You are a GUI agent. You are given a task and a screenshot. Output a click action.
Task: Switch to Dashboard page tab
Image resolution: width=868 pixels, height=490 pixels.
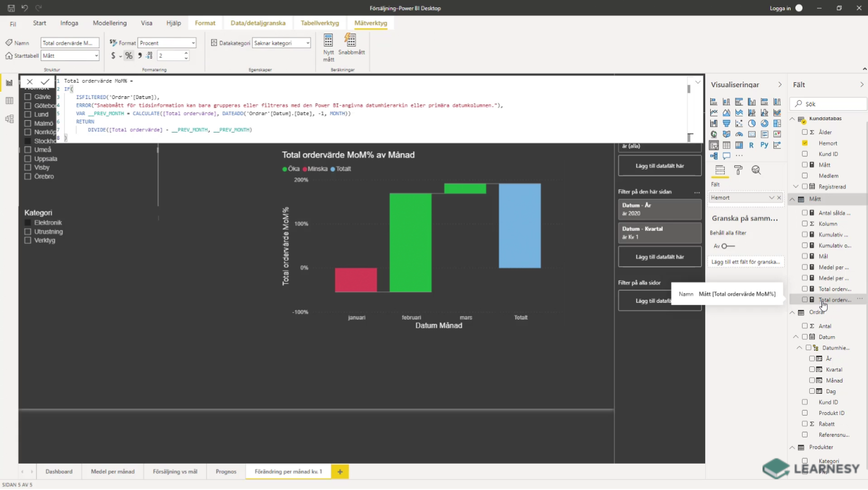59,472
